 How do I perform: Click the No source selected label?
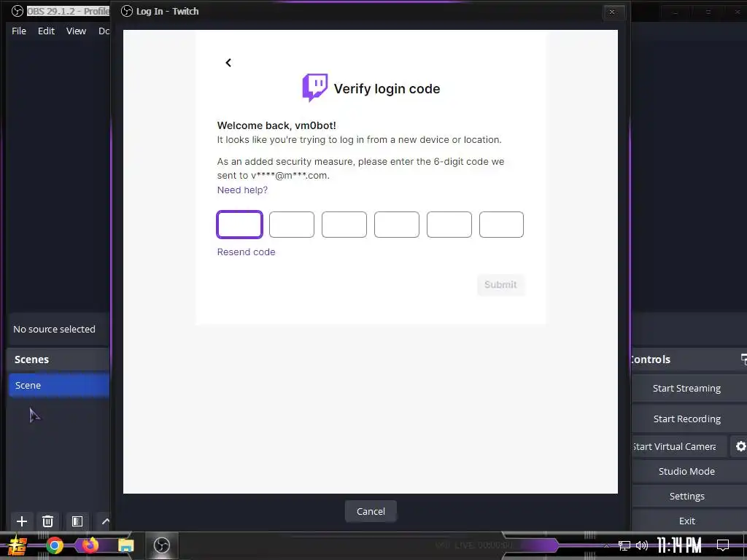coord(54,329)
